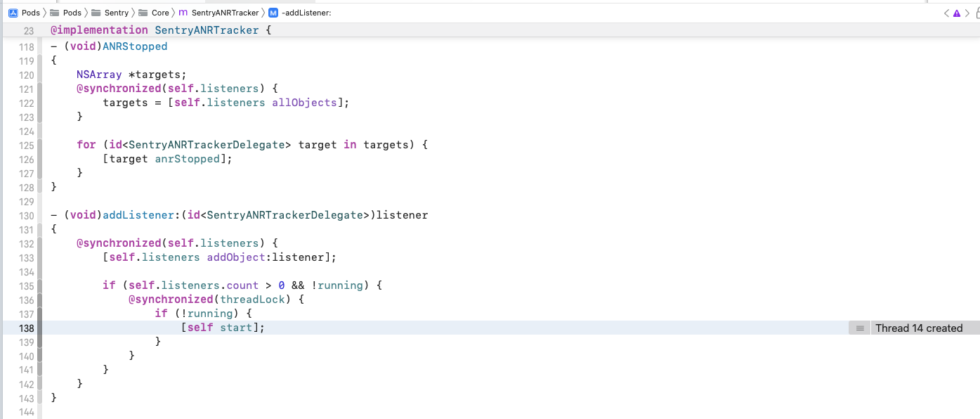
Task: Open the Sentry folder breadcrumb
Action: pos(110,13)
